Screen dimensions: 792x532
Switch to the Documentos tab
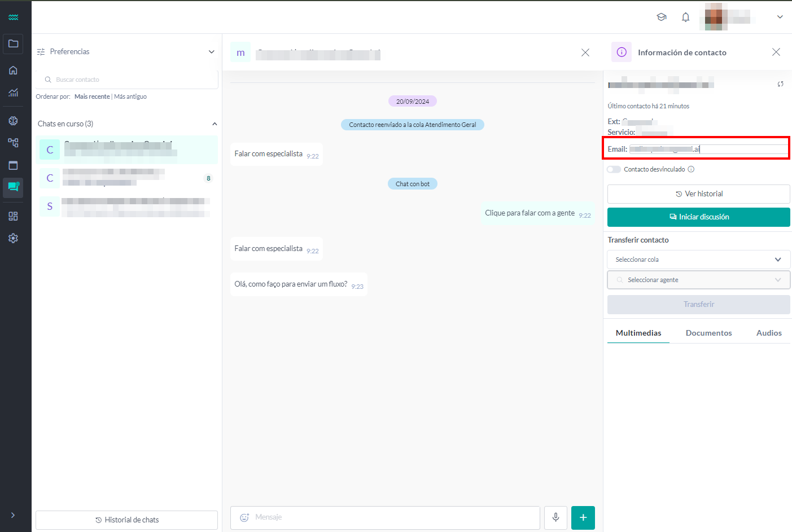click(708, 333)
